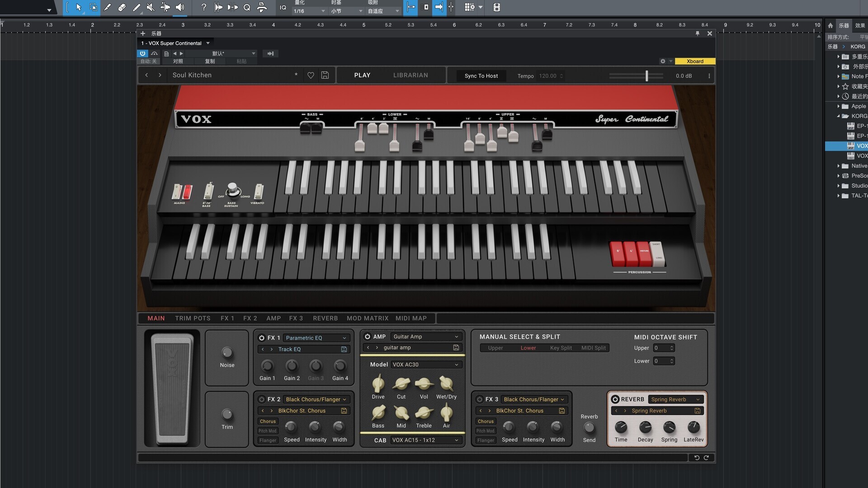This screenshot has width=868, height=488.
Task: Select the Range selection tool
Action: point(93,7)
